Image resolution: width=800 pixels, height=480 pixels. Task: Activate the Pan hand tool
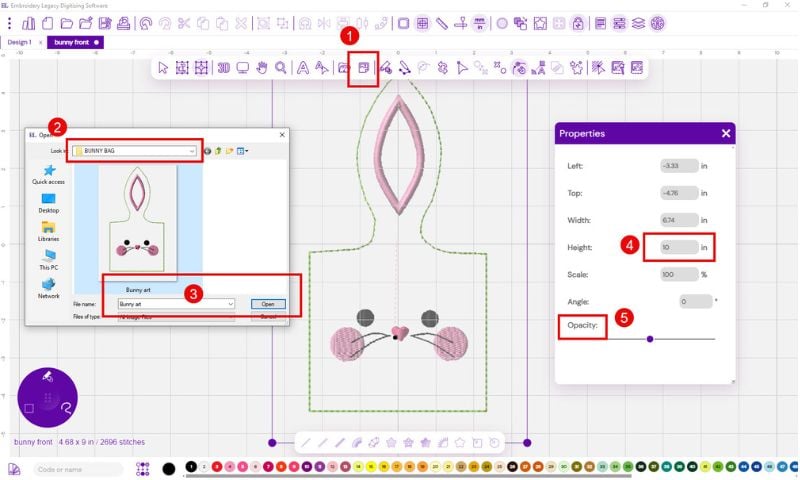tap(261, 68)
